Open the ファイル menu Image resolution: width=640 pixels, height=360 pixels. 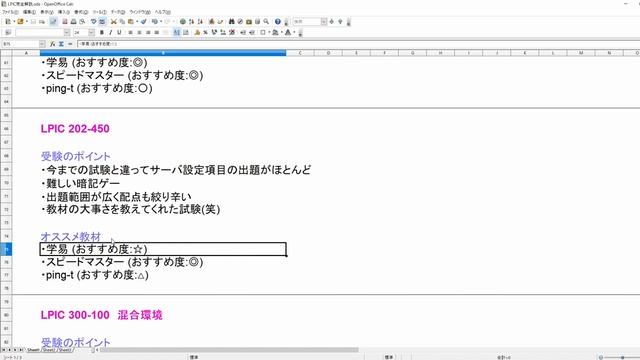pyautogui.click(x=10, y=12)
